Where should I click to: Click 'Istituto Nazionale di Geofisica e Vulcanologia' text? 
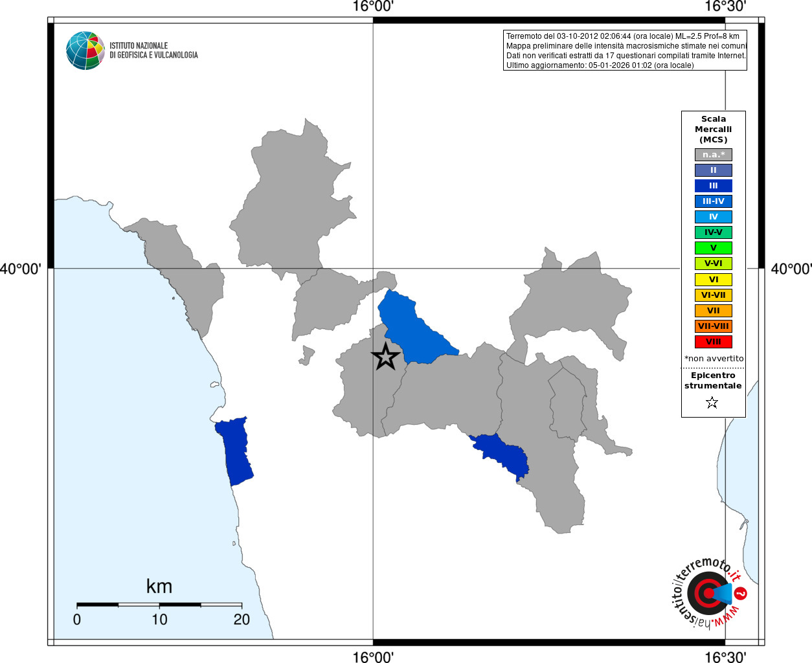tap(153, 51)
